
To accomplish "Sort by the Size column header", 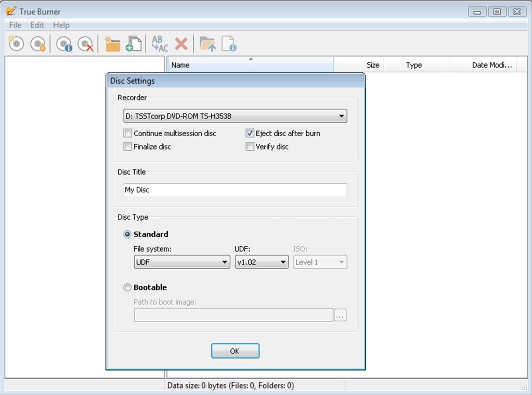I will pos(359,65).
